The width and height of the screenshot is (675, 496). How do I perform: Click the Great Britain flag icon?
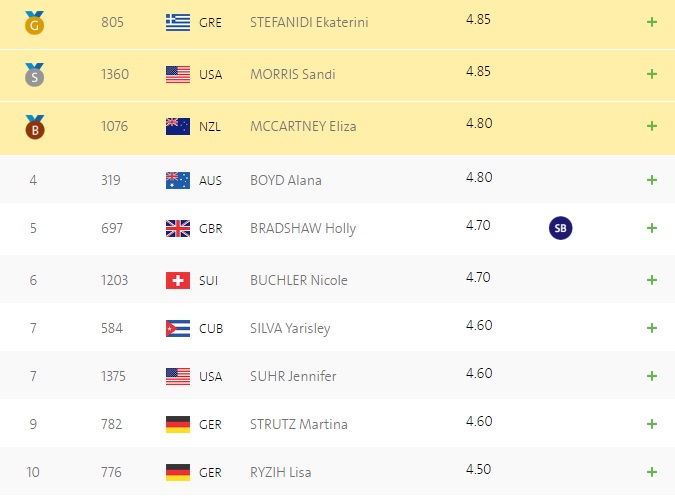pyautogui.click(x=178, y=228)
